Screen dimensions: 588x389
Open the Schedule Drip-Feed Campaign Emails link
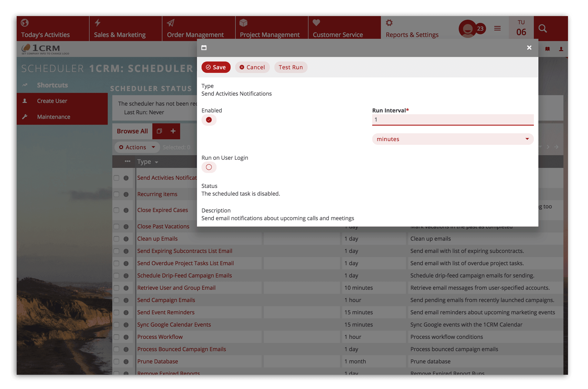pos(184,275)
